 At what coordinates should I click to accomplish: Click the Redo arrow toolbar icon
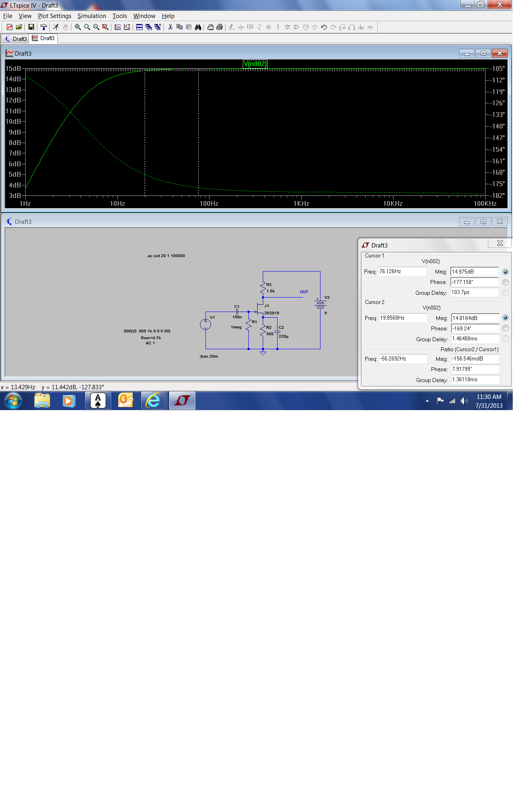pos(333,27)
